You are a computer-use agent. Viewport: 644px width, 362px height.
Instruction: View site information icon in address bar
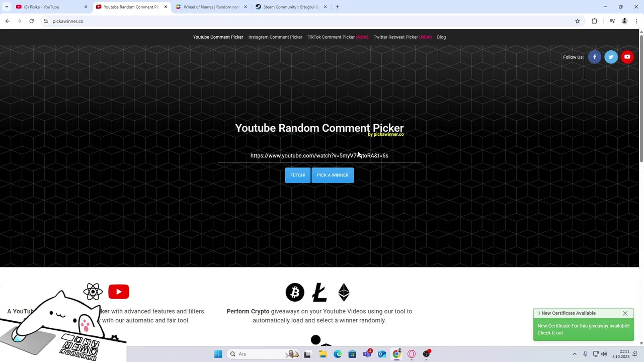(46, 21)
